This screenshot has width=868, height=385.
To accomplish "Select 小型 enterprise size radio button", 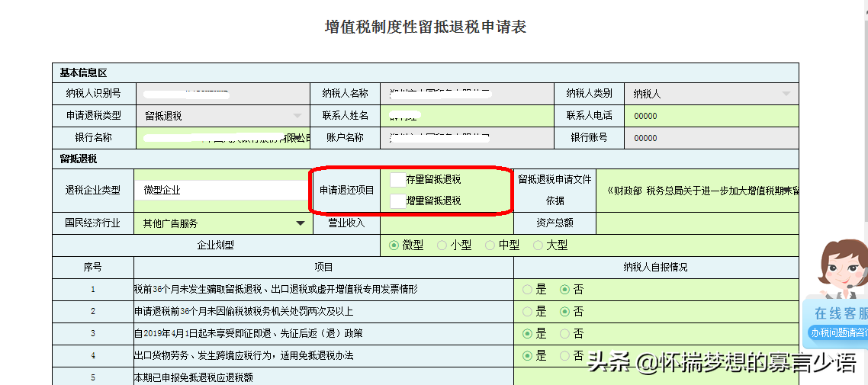I will tap(442, 245).
